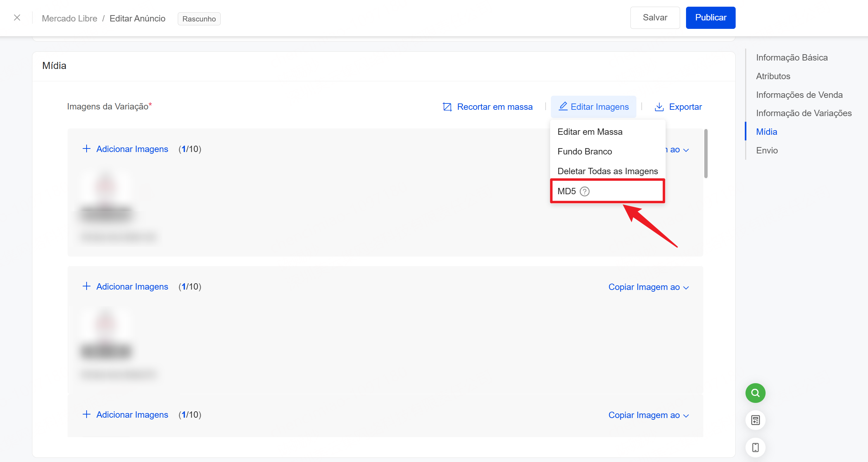The width and height of the screenshot is (868, 462).
Task: Click the MD5 help question mark icon
Action: pos(584,191)
